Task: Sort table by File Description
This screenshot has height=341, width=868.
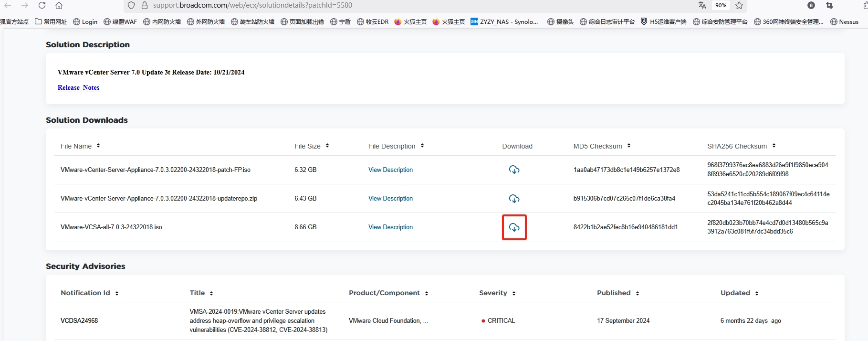Action: [x=422, y=146]
